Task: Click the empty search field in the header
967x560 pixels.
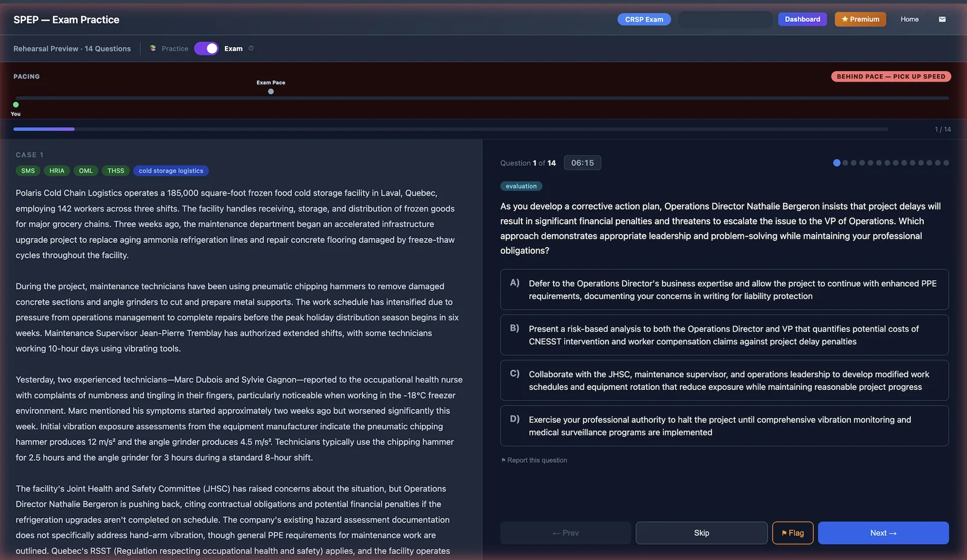Action: pos(725,19)
